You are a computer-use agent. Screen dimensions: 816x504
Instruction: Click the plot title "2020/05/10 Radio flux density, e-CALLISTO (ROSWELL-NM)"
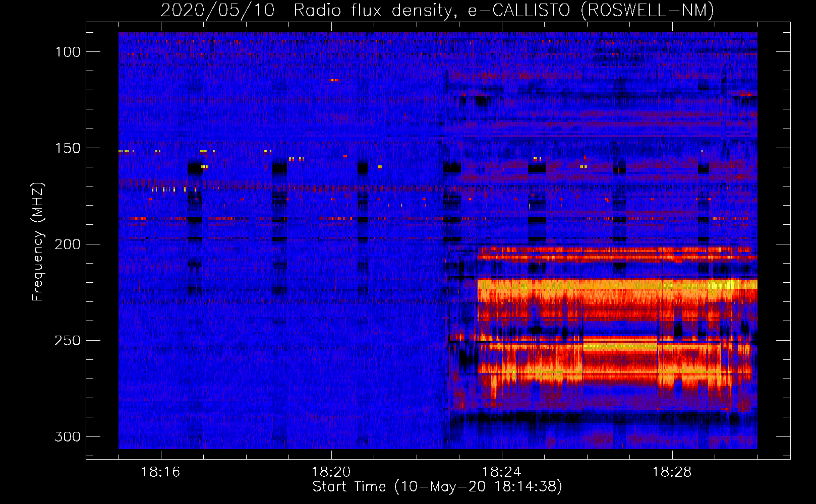coord(437,10)
